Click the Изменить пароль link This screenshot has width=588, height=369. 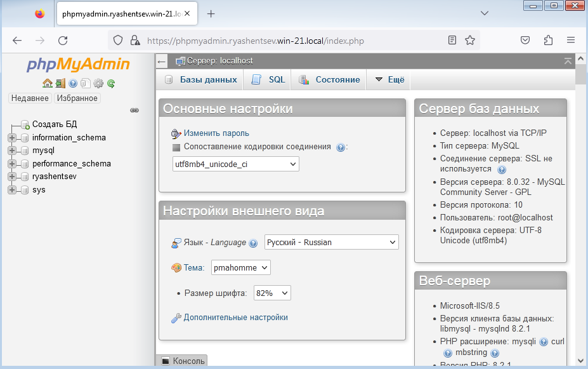216,133
